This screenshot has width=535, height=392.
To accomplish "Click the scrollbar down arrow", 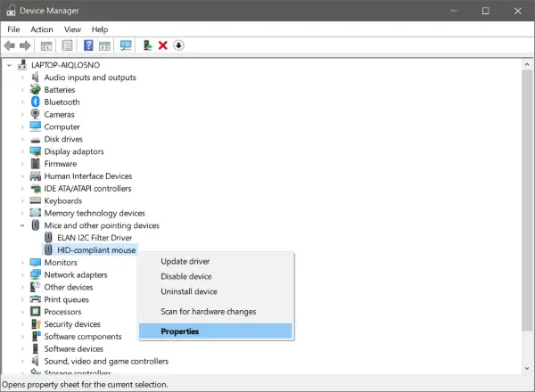I will tap(527, 368).
